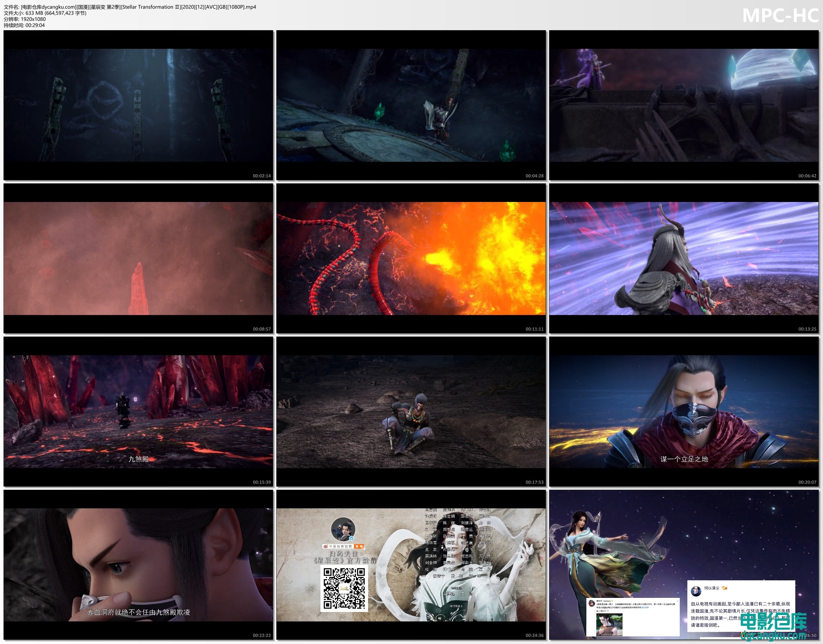The width and height of the screenshot is (823, 644).
Task: Click the 谋一个立足之地 subtitle
Action: pos(684,459)
